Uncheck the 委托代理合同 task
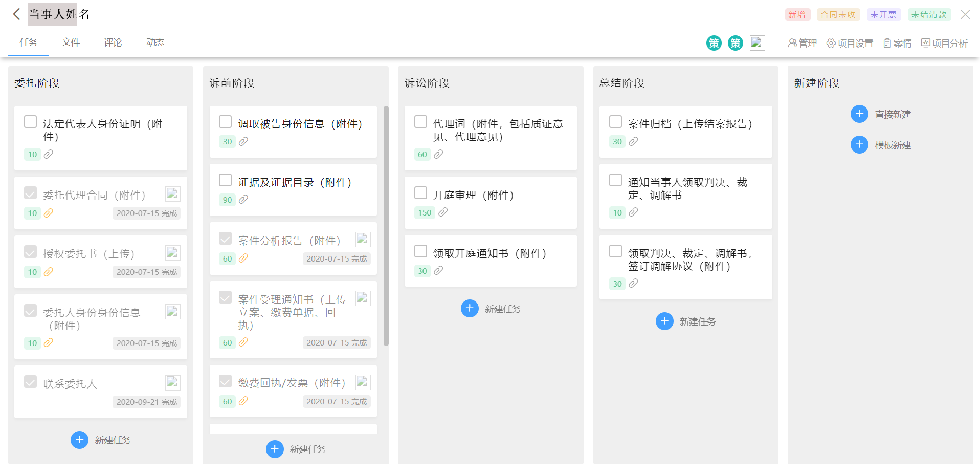The image size is (980, 474). pyautogui.click(x=31, y=193)
